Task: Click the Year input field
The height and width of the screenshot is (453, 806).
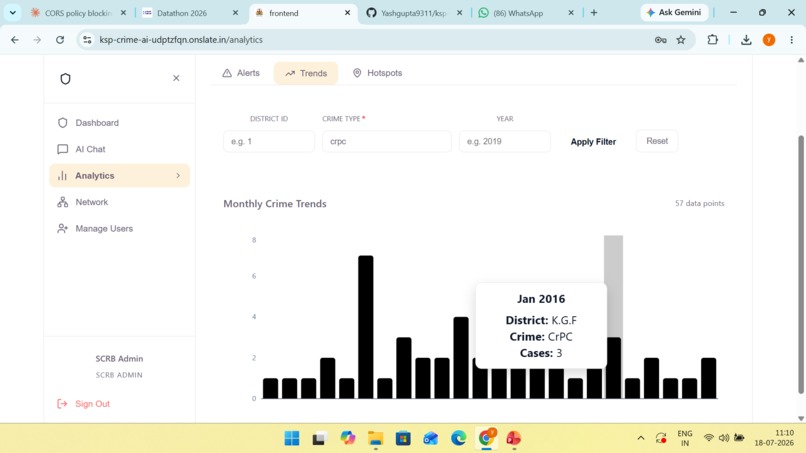Action: 504,141
